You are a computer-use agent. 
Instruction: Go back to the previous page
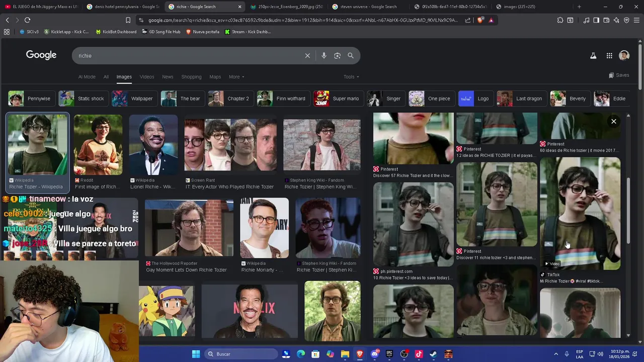pos(7,20)
